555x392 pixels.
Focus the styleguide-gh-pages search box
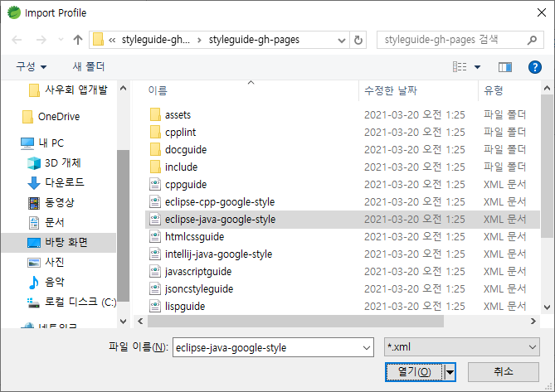pyautogui.click(x=460, y=40)
